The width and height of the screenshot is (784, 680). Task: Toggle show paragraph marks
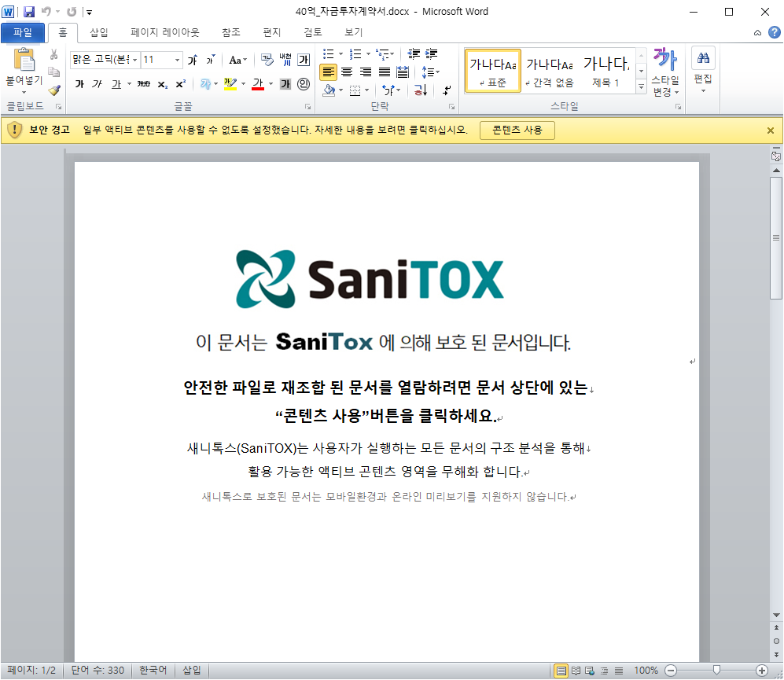[x=447, y=90]
